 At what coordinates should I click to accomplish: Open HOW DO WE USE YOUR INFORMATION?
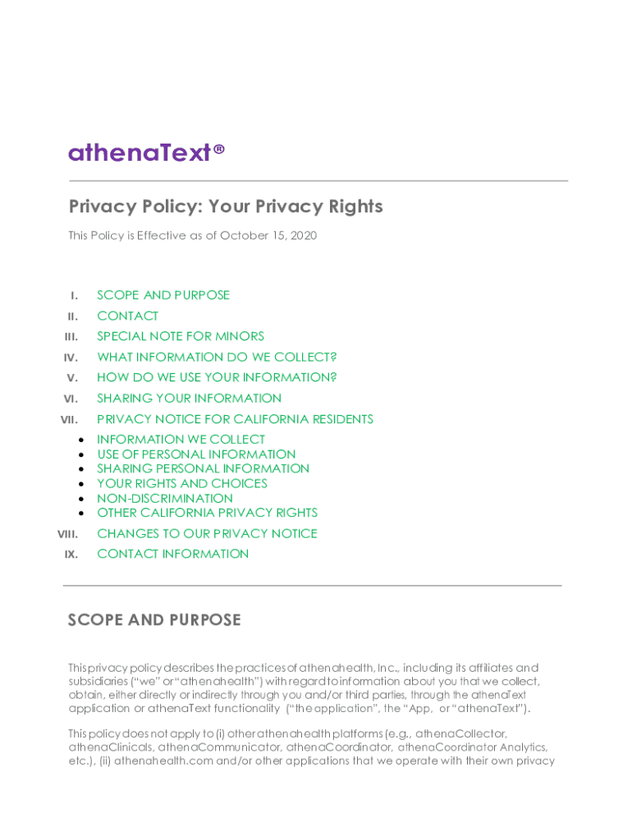[x=217, y=377]
